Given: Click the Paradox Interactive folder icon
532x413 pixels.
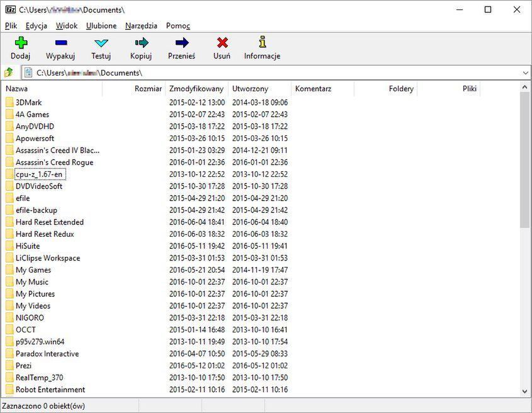Looking at the screenshot, I should coord(9,354).
